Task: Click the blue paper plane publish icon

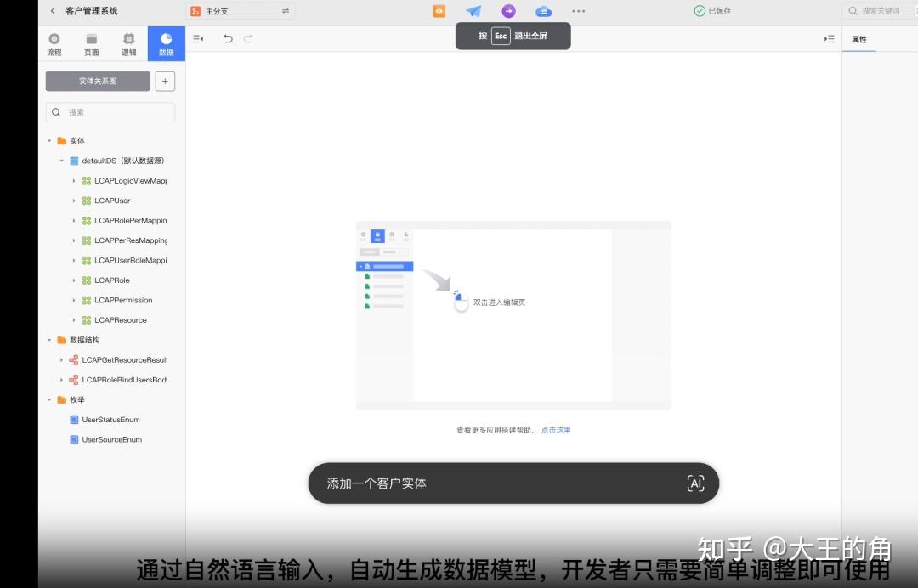Action: [x=473, y=10]
